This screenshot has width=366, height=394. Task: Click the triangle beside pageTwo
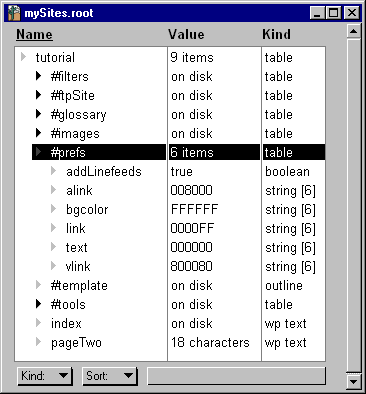[39, 342]
